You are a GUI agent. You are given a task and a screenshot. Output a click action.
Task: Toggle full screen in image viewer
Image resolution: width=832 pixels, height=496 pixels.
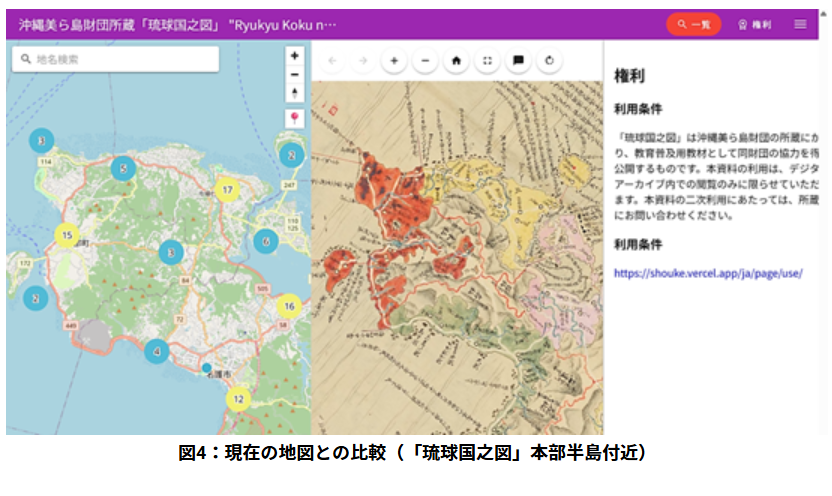(x=487, y=61)
